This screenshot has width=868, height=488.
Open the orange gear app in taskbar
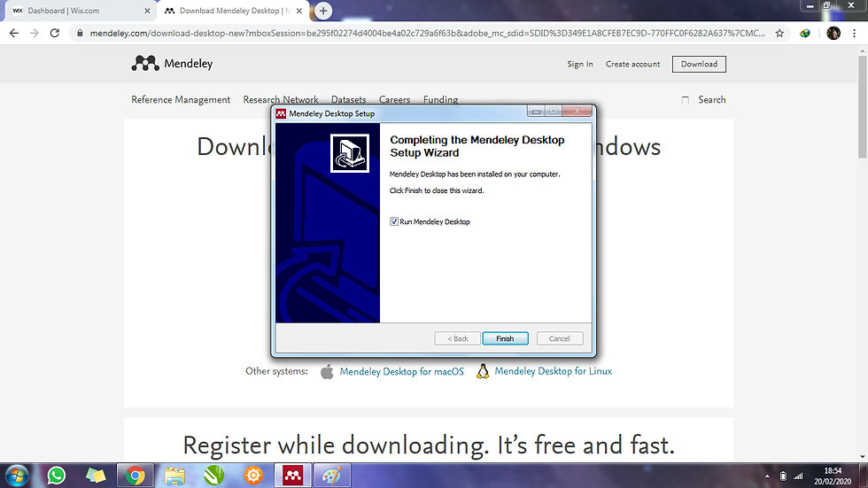click(x=253, y=476)
